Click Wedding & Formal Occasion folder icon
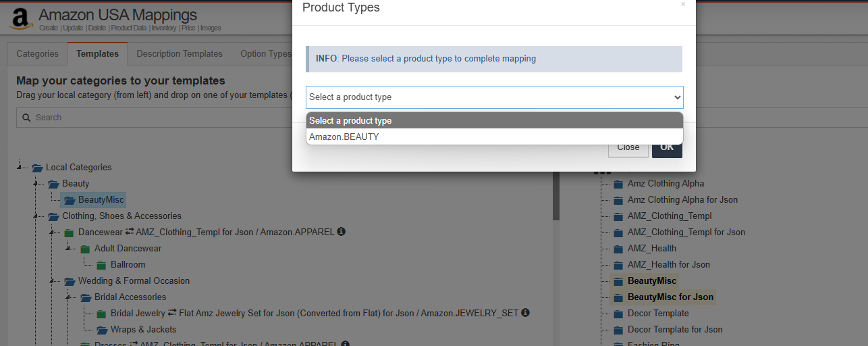The image size is (868, 346). (x=70, y=281)
